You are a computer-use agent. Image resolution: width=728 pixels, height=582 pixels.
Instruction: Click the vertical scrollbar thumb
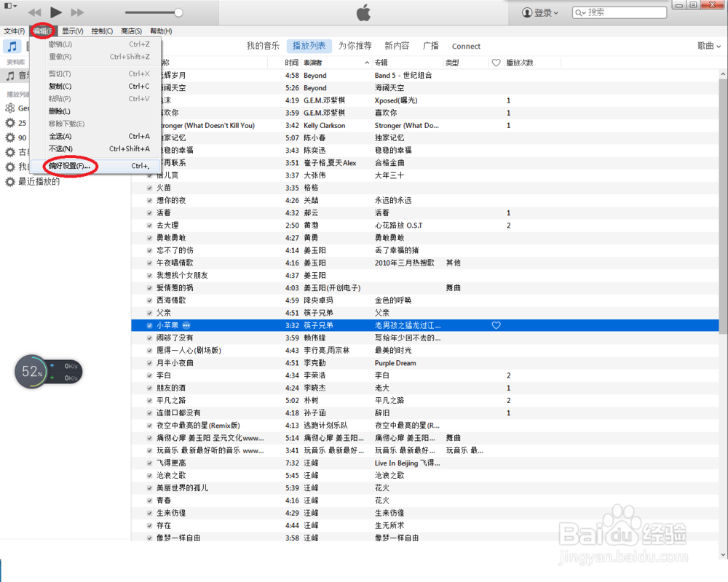723,206
